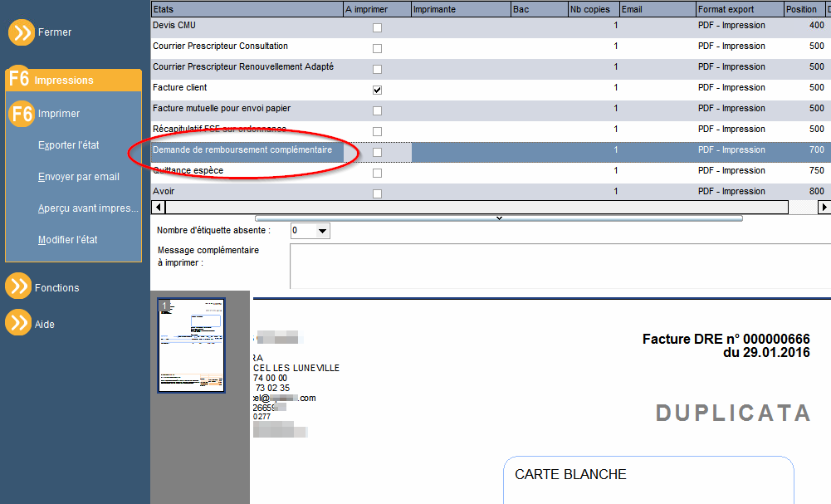
Task: Uncheck the Facture client print checkbox
Action: click(378, 91)
